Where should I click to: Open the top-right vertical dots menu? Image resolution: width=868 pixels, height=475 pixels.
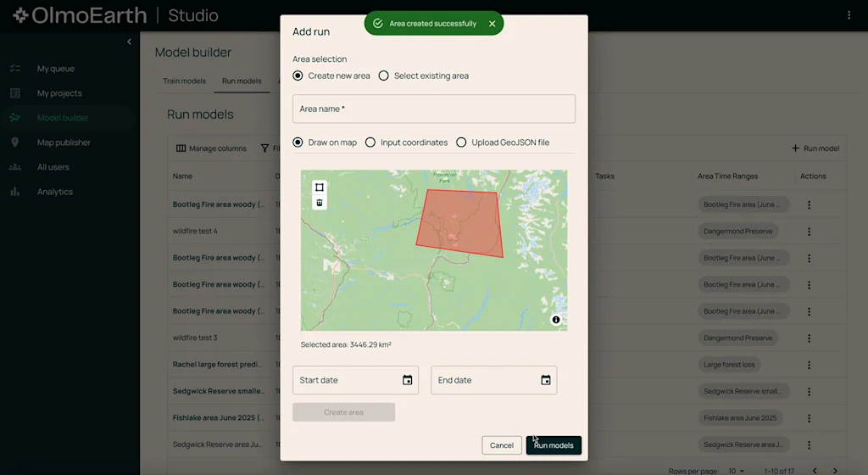point(849,15)
